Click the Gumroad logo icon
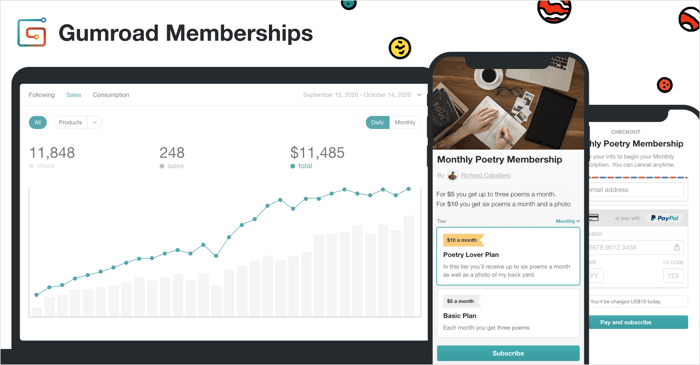This screenshot has width=700, height=365. [32, 32]
